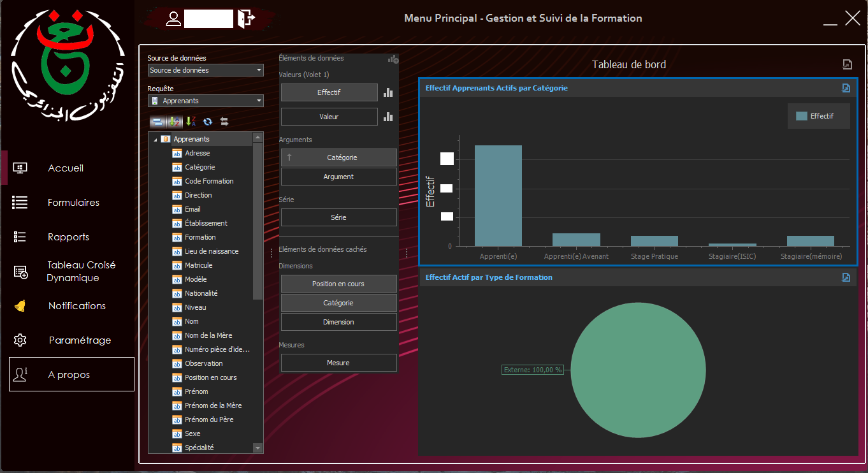This screenshot has width=868, height=473.
Task: Click the Effectif legend color swatch
Action: (802, 116)
